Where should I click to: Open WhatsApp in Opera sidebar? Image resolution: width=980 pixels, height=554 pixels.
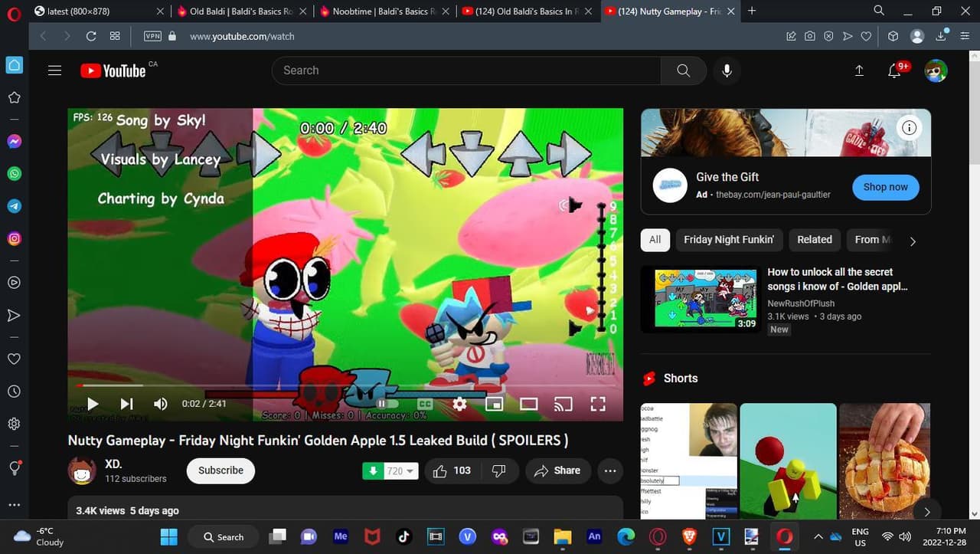click(x=14, y=174)
